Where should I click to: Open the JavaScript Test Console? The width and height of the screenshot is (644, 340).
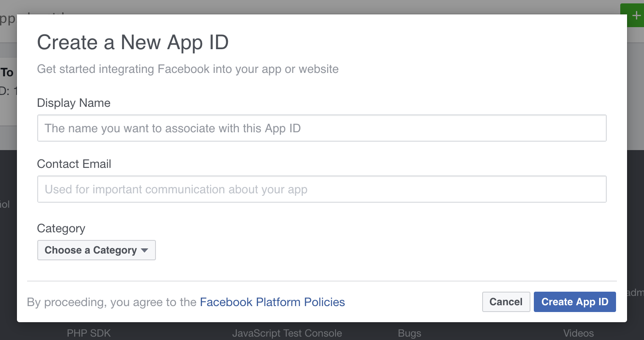pos(287,333)
